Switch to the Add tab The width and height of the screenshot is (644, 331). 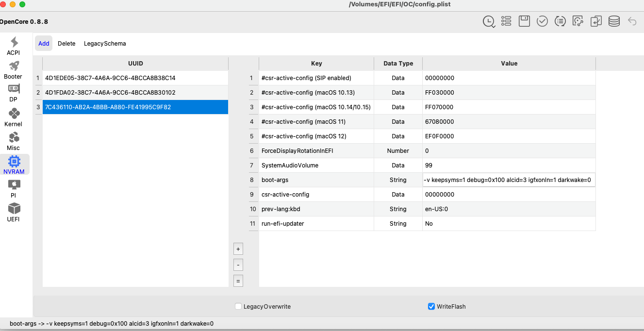(x=44, y=43)
